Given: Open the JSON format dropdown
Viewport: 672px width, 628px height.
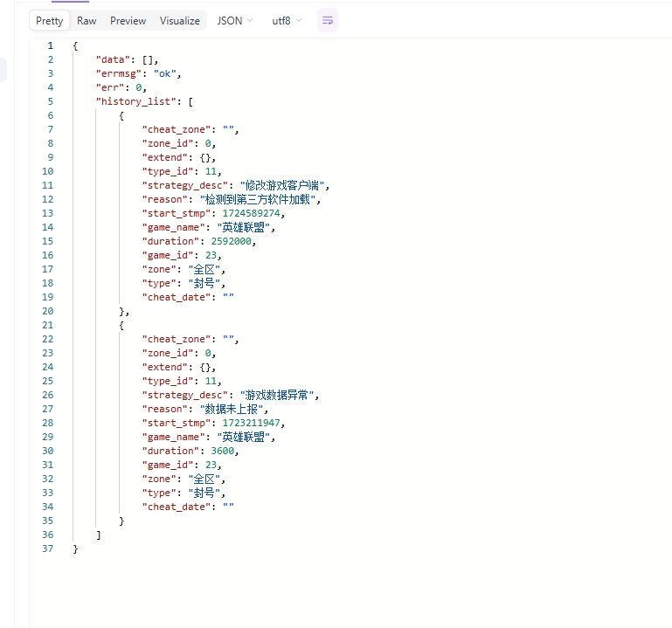Looking at the screenshot, I should click(235, 21).
